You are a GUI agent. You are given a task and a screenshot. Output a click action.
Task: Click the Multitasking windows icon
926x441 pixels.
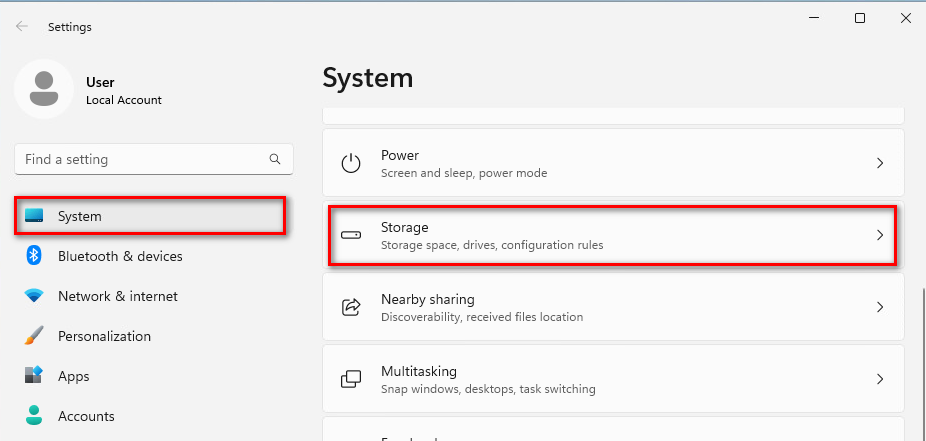pos(351,379)
